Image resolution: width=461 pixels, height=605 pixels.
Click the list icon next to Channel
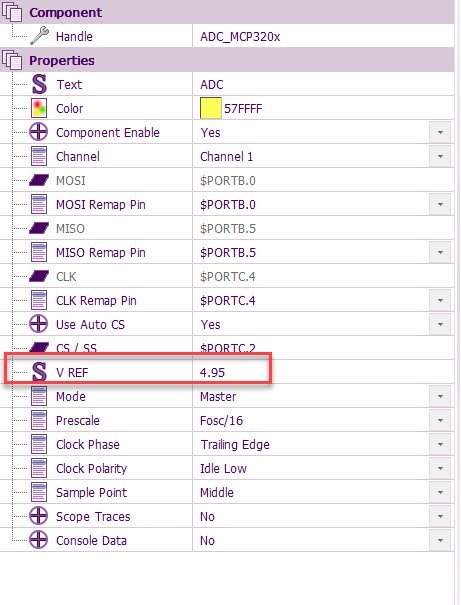pos(39,156)
